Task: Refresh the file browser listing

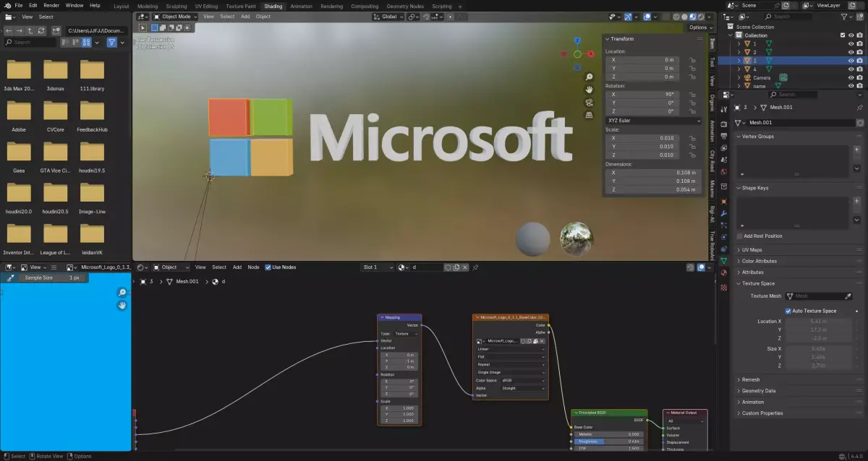Action: click(x=43, y=31)
